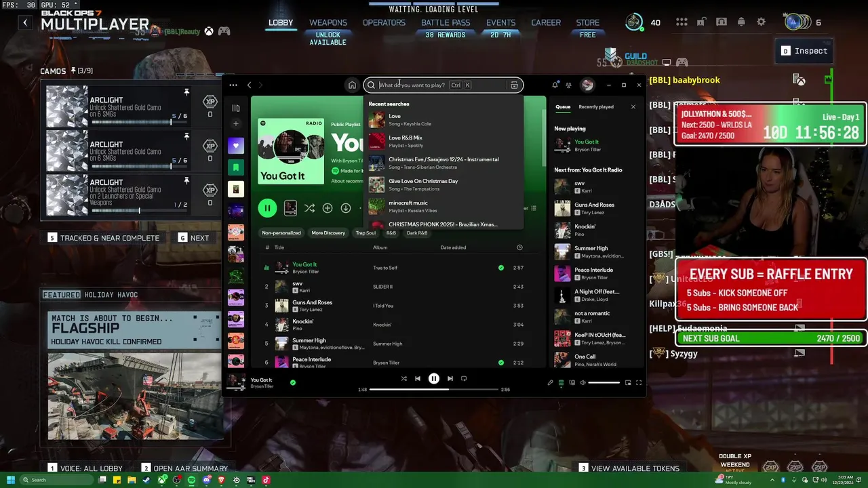868x488 pixels.
Task: Open Windows Start menu
Action: [10, 480]
